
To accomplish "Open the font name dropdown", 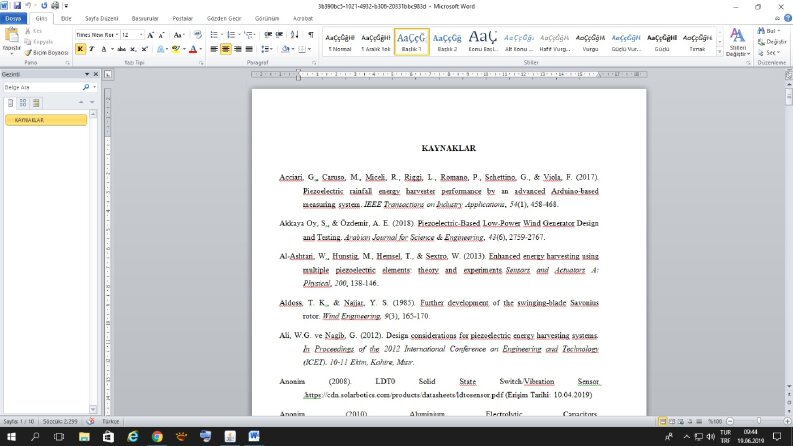I will click(117, 35).
